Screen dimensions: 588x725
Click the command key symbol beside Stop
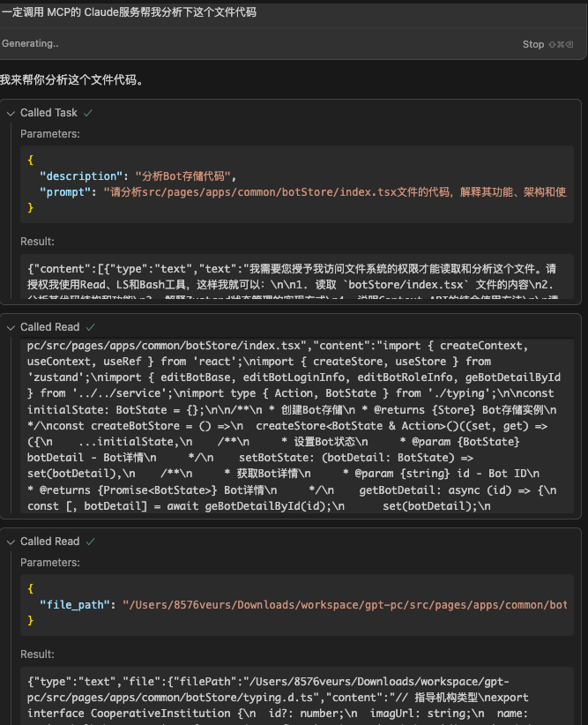[x=562, y=43]
